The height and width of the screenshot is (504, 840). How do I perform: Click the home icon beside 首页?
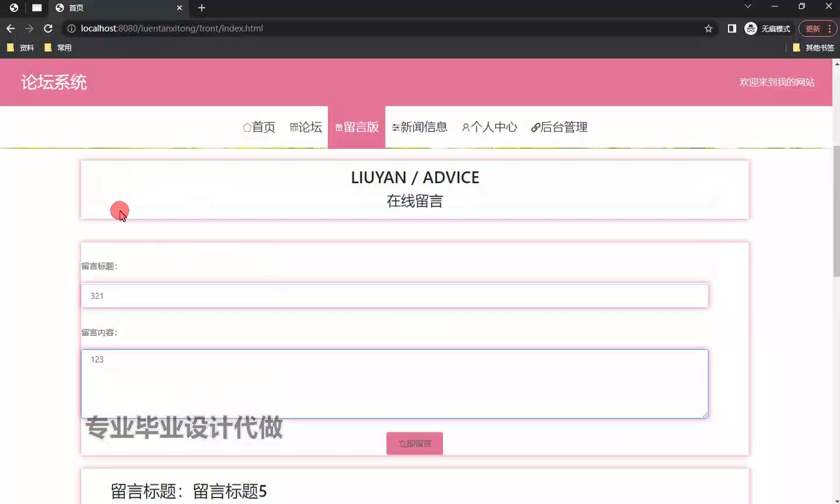246,127
